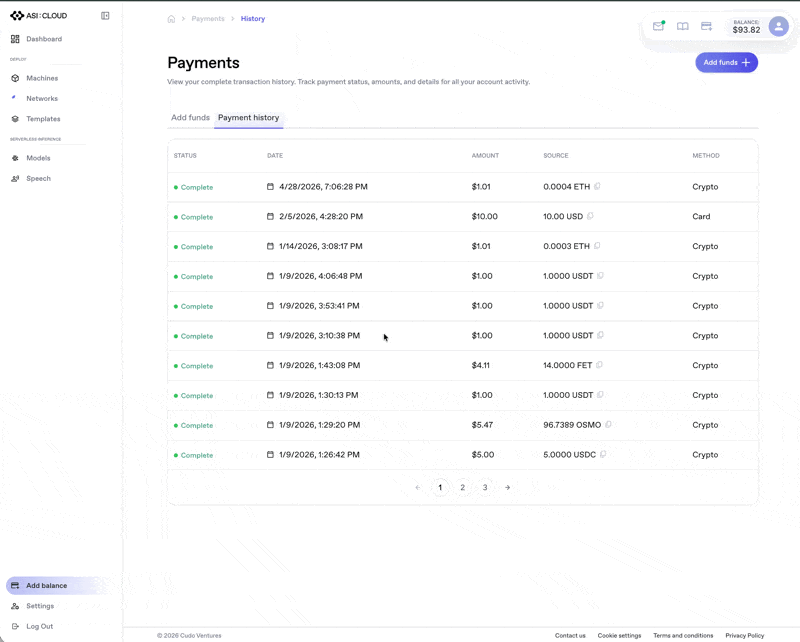
Task: Click Log Out in sidebar
Action: tap(39, 626)
